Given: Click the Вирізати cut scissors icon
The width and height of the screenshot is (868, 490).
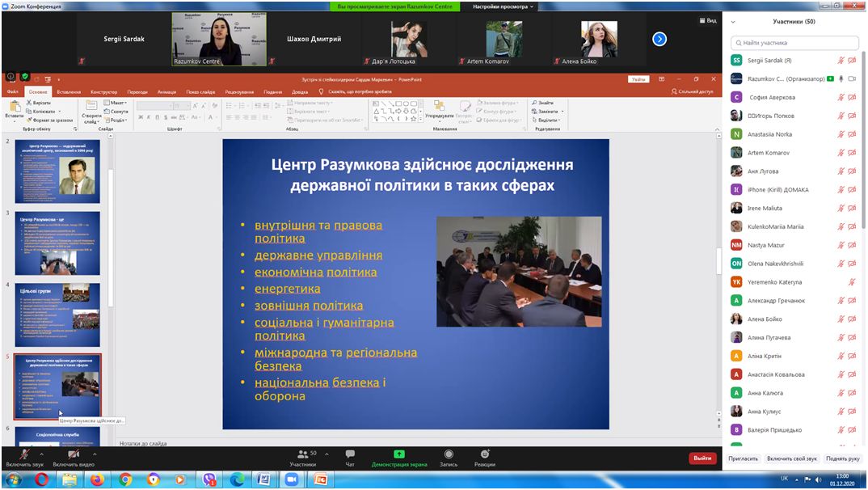Looking at the screenshot, I should coord(29,103).
